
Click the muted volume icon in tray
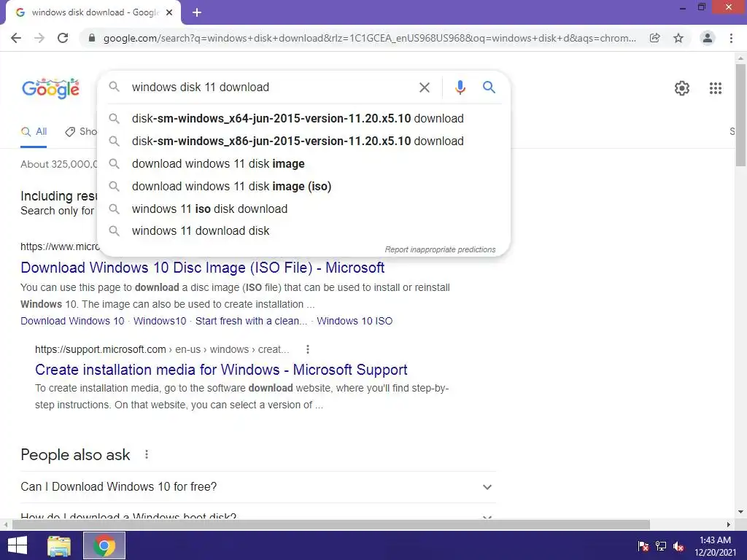click(x=678, y=546)
